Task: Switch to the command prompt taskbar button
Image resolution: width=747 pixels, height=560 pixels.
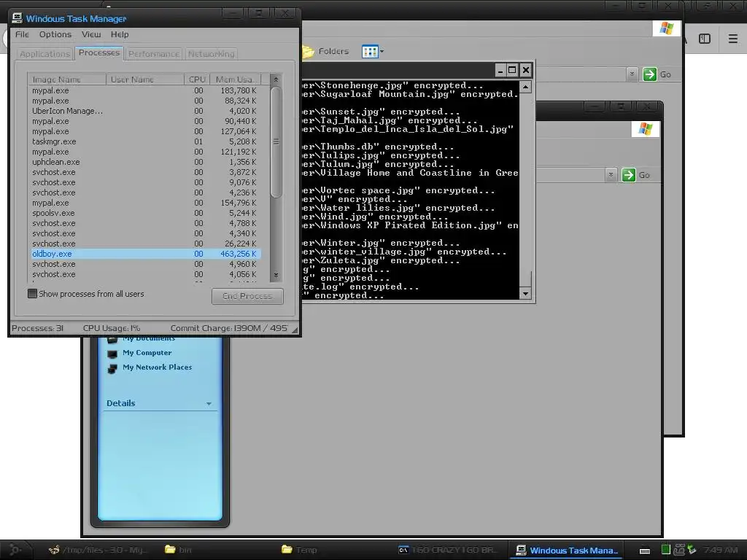Action: (x=448, y=550)
